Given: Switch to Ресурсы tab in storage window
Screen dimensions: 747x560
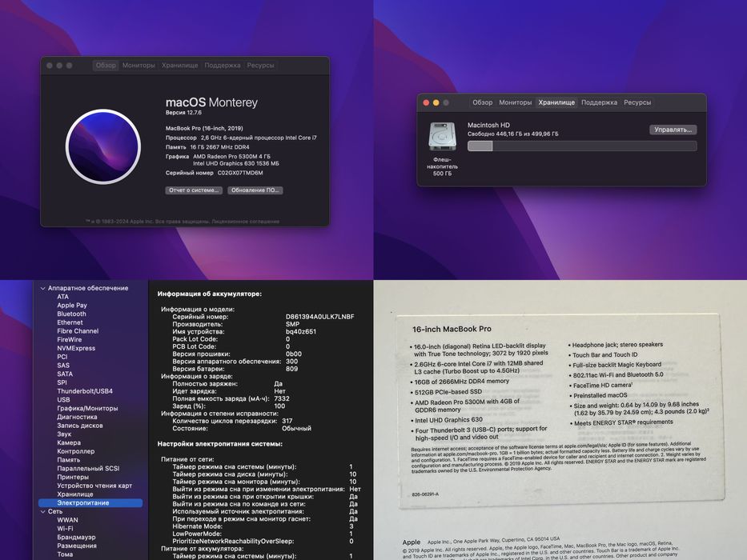Looking at the screenshot, I should (637, 102).
